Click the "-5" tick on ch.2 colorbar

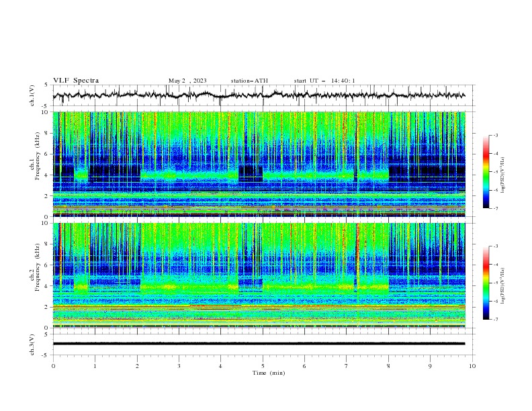click(x=495, y=283)
